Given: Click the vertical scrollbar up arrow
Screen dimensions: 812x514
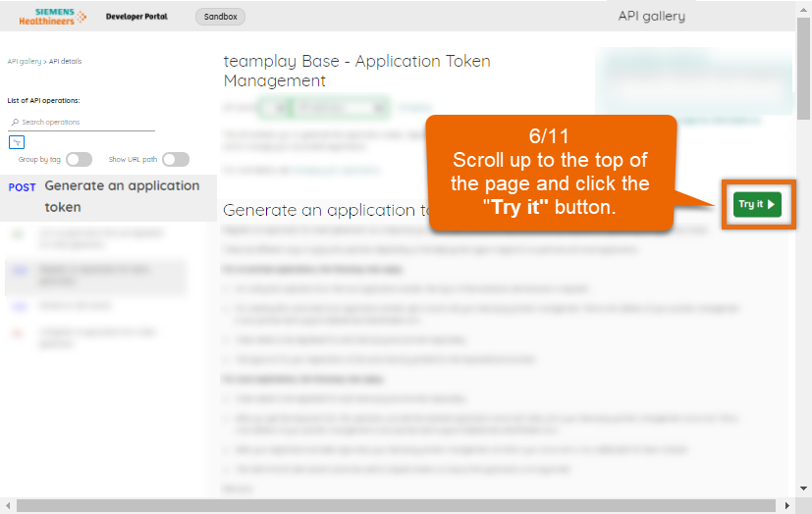Looking at the screenshot, I should (803, 9).
